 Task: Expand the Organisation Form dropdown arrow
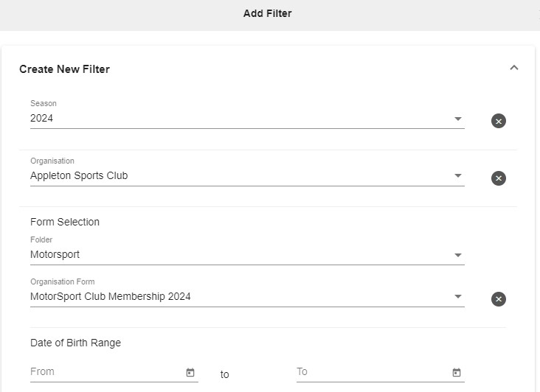pyautogui.click(x=457, y=296)
